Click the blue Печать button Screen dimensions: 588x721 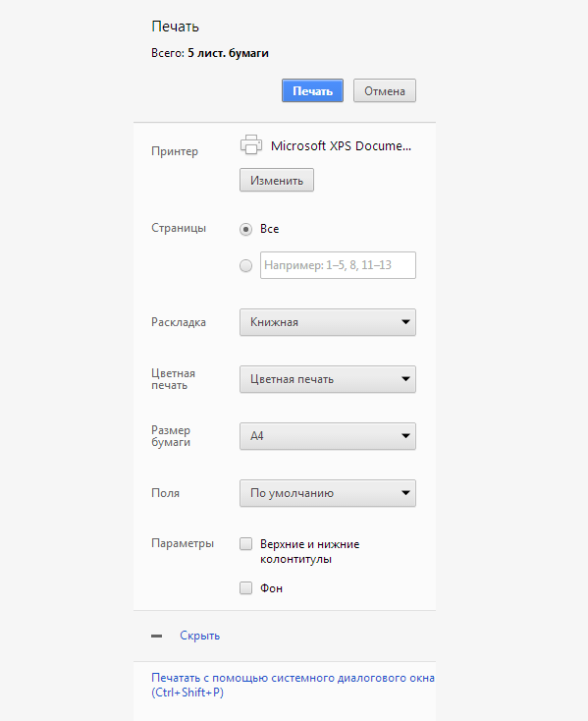(x=312, y=90)
